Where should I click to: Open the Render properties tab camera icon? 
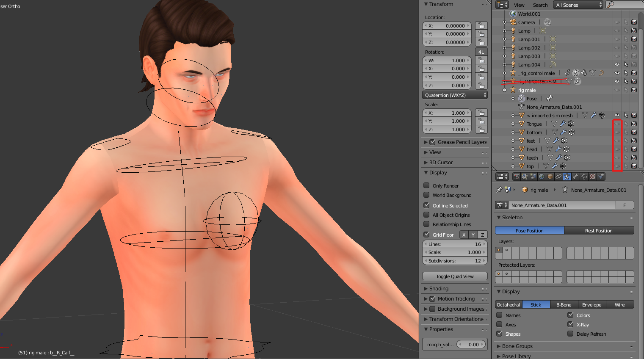(x=516, y=177)
